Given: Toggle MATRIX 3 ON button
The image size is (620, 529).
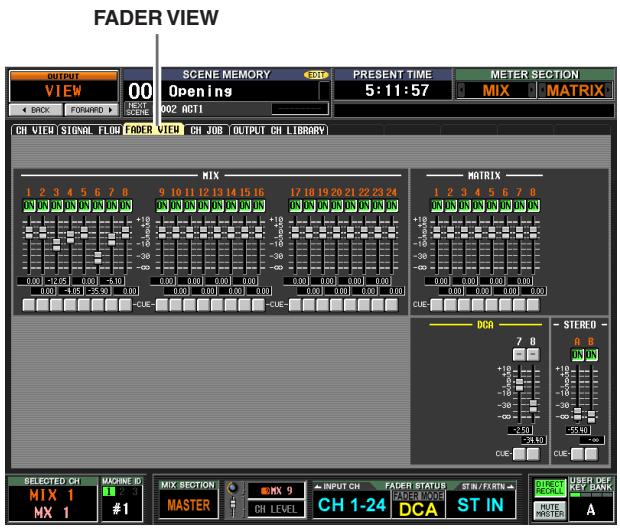Looking at the screenshot, I should (x=464, y=206).
